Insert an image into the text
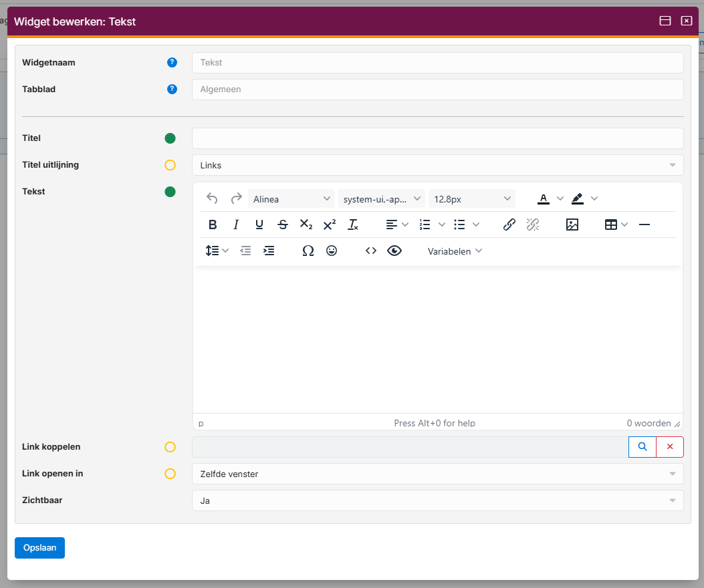 [572, 225]
